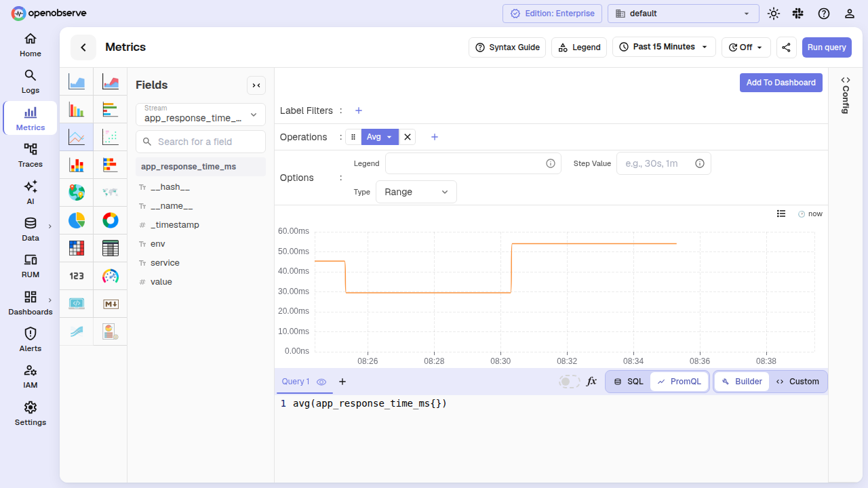Open Alerts from the sidebar

tap(31, 340)
